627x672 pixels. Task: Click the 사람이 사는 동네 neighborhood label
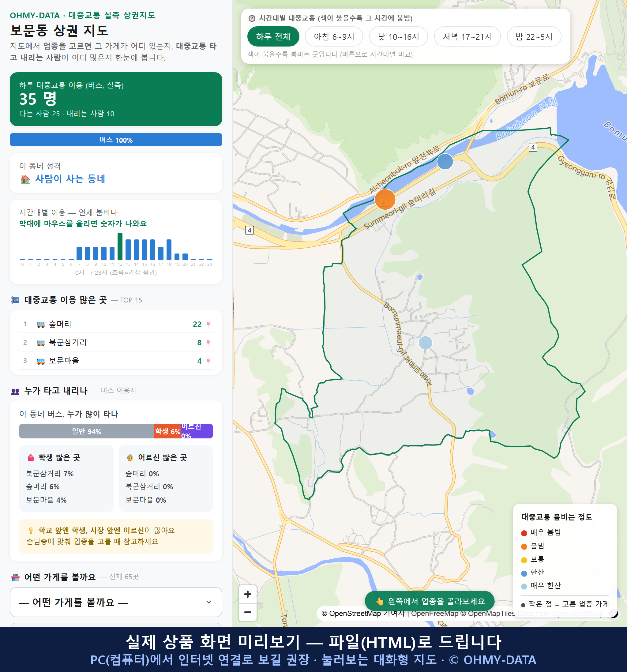click(70, 179)
